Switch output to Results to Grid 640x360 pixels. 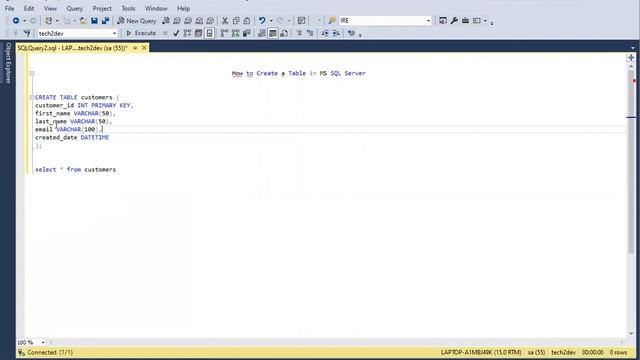coord(273,33)
